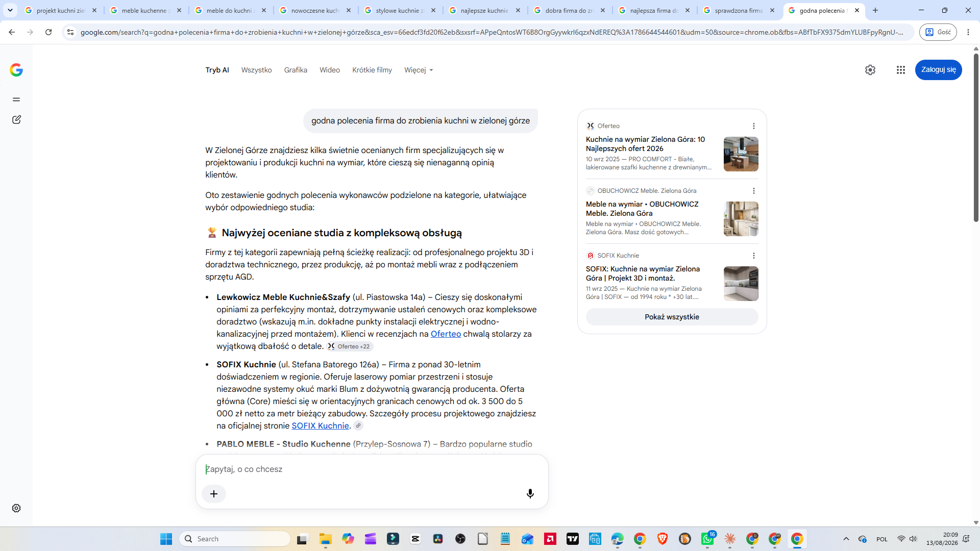The height and width of the screenshot is (551, 980).
Task: Open quick settings gear near apps grid
Action: 870,70
